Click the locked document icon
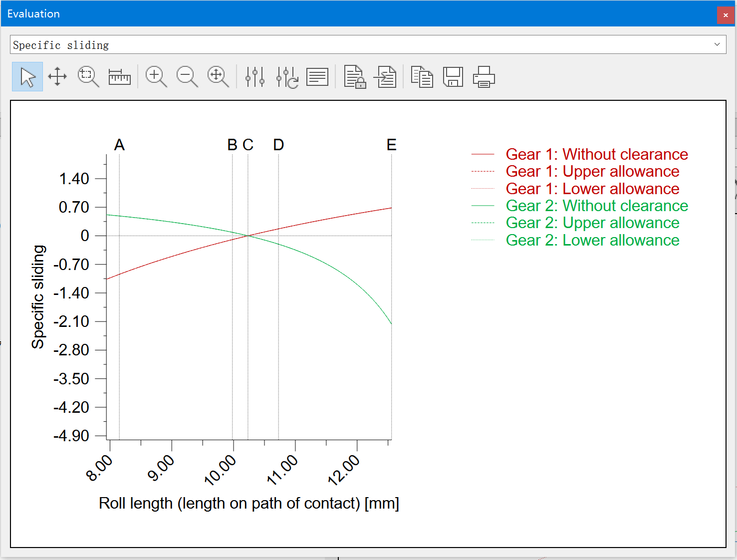 [x=355, y=77]
